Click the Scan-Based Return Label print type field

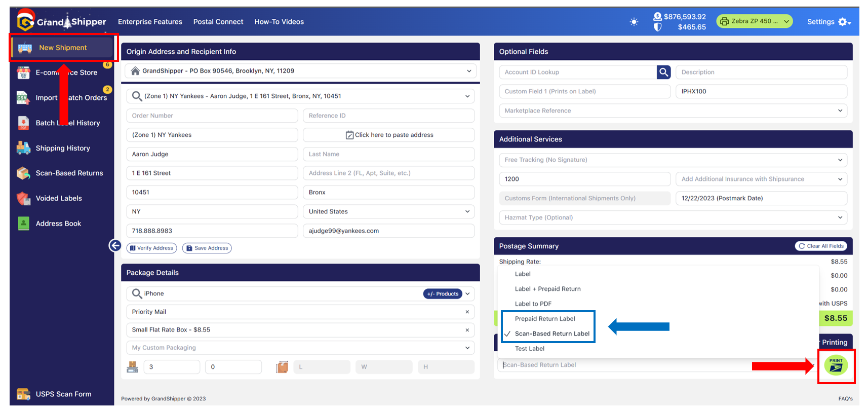pyautogui.click(x=657, y=365)
